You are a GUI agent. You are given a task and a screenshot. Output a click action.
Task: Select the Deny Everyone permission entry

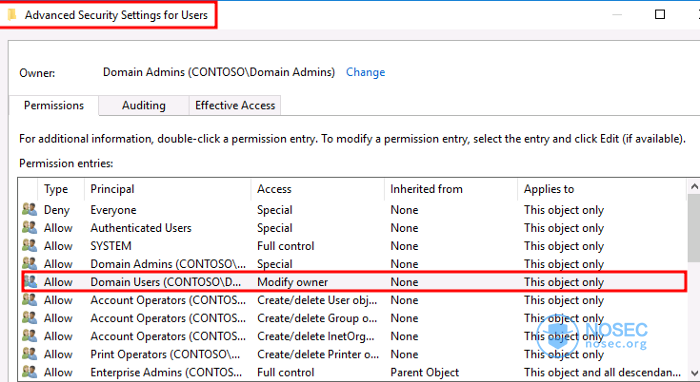[353, 210]
